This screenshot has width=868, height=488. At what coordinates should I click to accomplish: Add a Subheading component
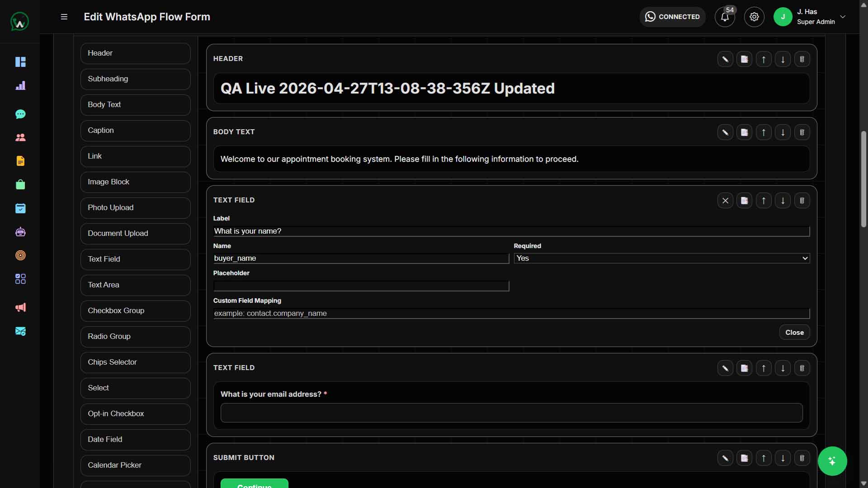tap(136, 79)
